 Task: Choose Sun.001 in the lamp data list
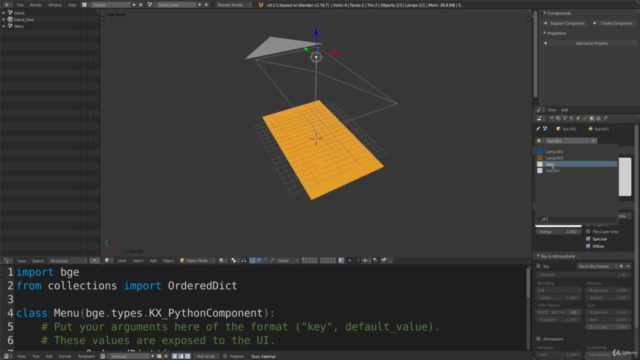(x=576, y=171)
